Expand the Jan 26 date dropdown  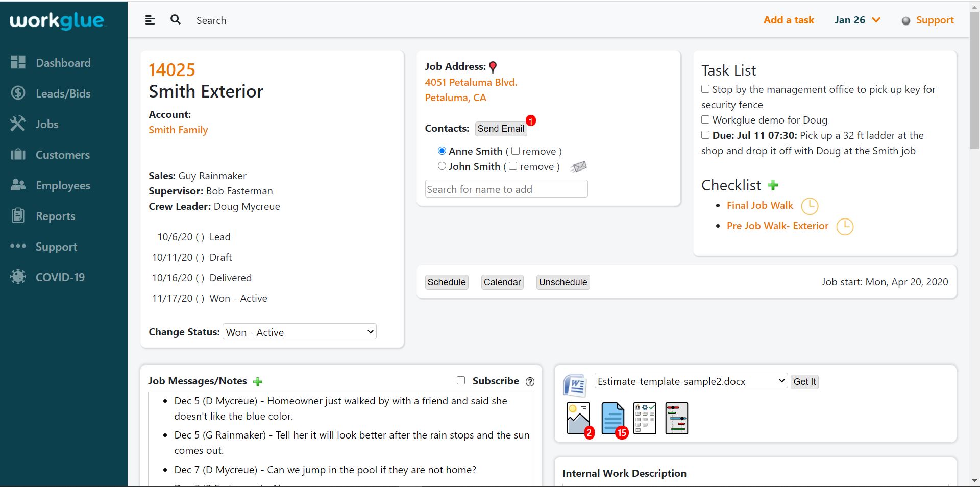857,20
